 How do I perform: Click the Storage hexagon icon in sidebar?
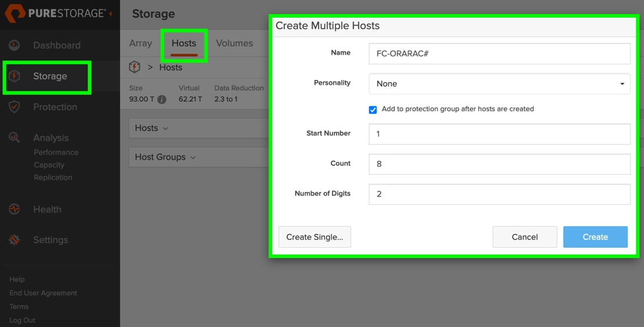tap(15, 76)
